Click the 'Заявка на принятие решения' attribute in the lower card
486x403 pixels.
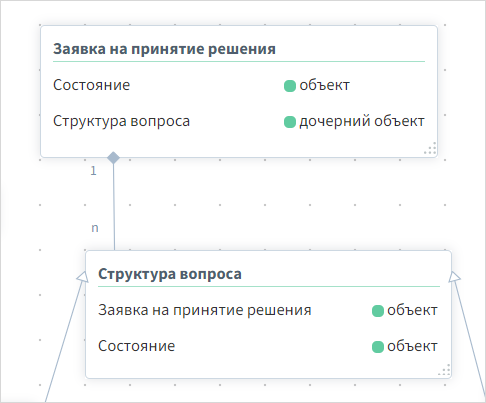pos(205,310)
